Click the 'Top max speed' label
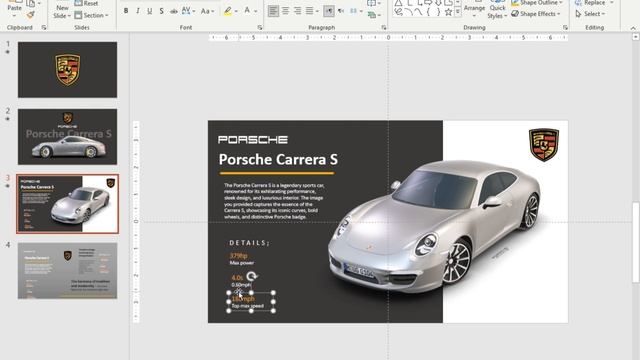Screen dimensions: 640x360 (248, 306)
